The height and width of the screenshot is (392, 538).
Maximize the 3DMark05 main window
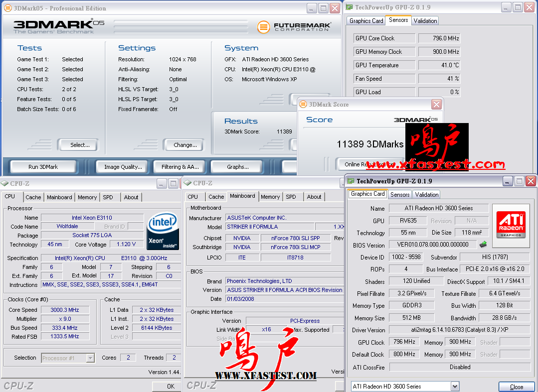tap(323, 8)
